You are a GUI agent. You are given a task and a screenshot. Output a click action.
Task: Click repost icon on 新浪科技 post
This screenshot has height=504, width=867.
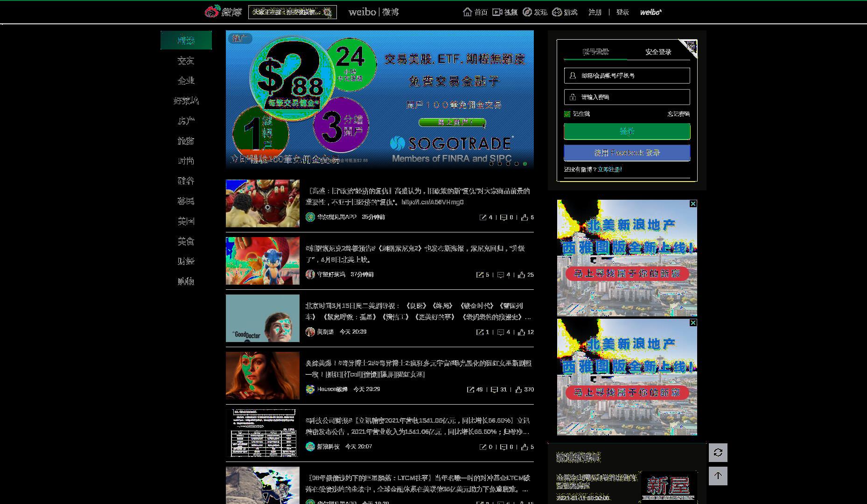483,447
